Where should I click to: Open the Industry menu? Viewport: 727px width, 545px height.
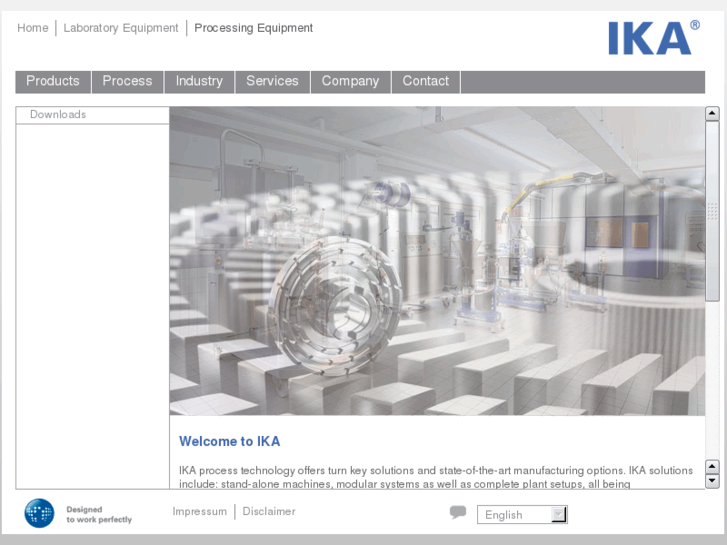199,82
